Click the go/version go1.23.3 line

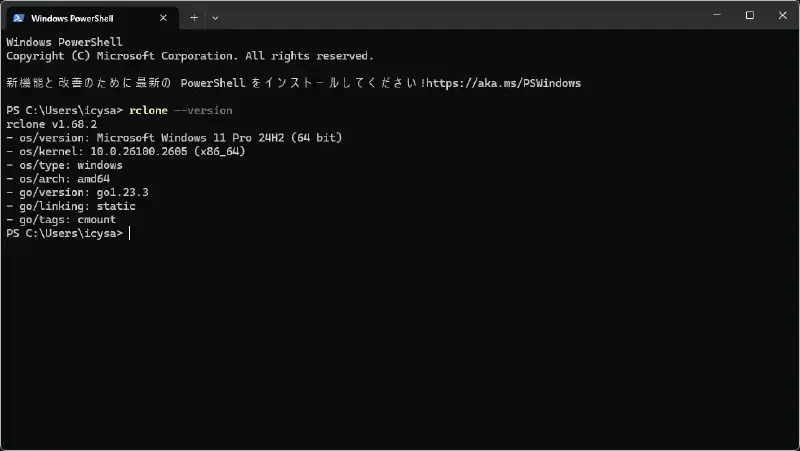click(77, 192)
